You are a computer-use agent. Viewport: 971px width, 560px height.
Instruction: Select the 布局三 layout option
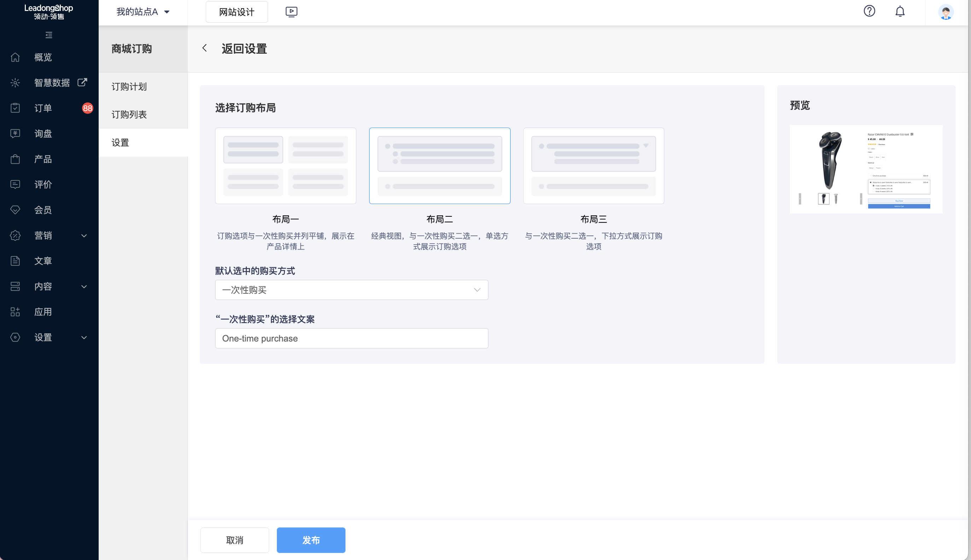[593, 165]
